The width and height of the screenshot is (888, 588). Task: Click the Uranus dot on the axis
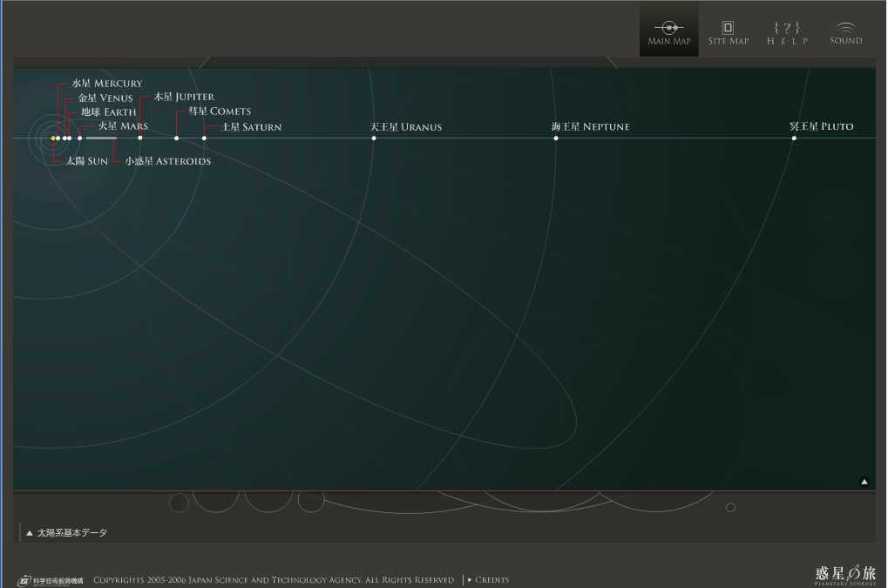click(373, 139)
